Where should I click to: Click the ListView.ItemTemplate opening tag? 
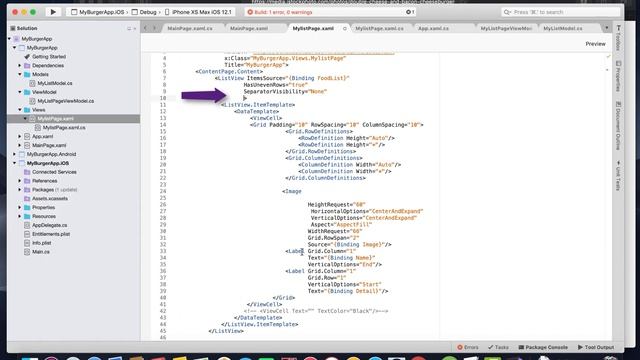click(x=258, y=105)
